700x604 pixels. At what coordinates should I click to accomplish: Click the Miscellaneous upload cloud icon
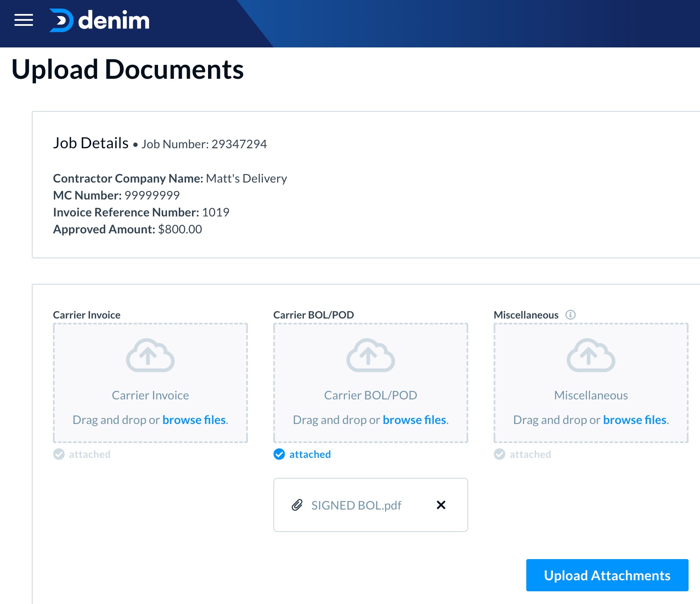(591, 355)
